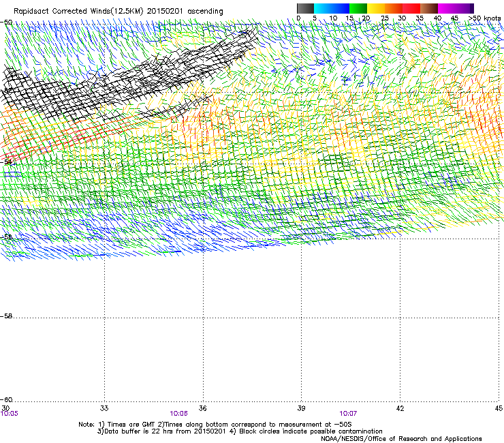Click the 25 knots legend tick label
504x443 pixels.
click(385, 18)
